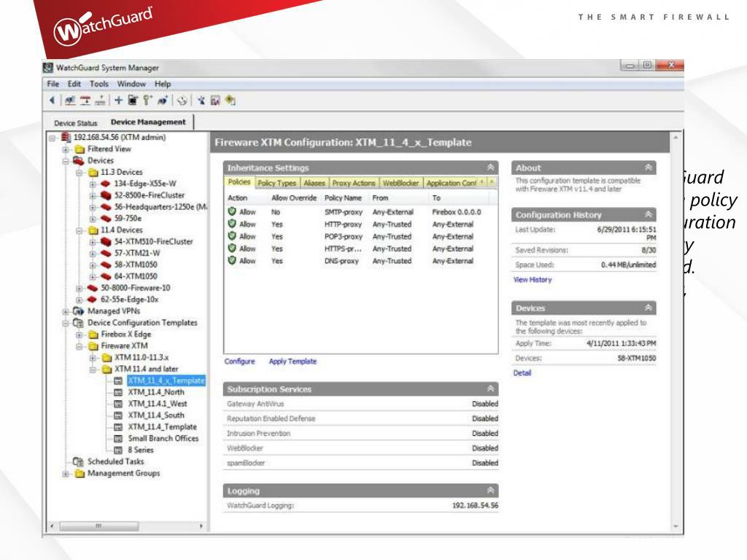Click the up arrow over gray bar toolbar icon
Image resolution: width=747 pixels, height=560 pixels.
100,100
